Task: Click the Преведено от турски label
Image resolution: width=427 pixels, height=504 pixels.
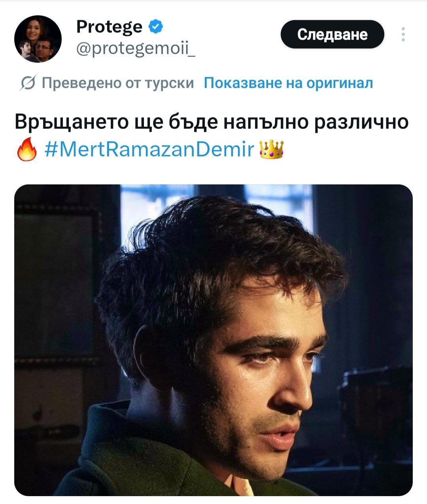Action: pyautogui.click(x=118, y=83)
